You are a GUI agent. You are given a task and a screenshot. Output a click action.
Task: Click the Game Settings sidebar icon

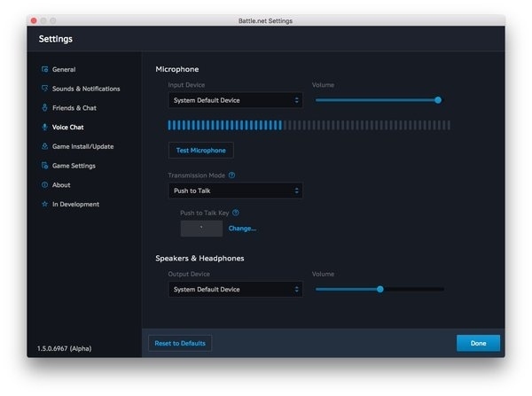point(45,166)
